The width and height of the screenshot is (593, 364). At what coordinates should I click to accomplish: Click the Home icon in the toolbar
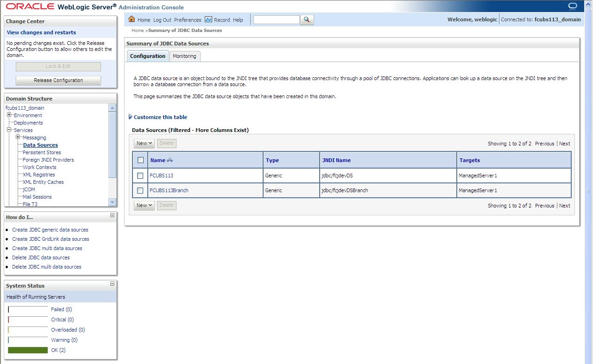pos(132,19)
